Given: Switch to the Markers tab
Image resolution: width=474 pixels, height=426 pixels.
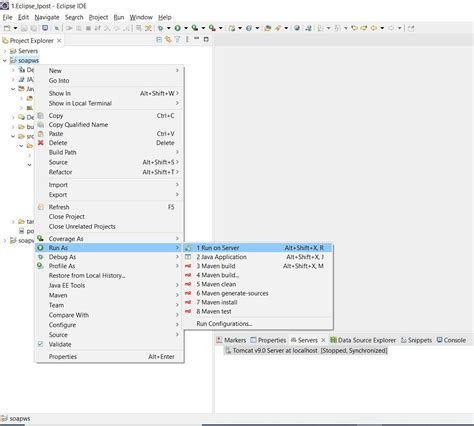Looking at the screenshot, I should click(x=231, y=340).
